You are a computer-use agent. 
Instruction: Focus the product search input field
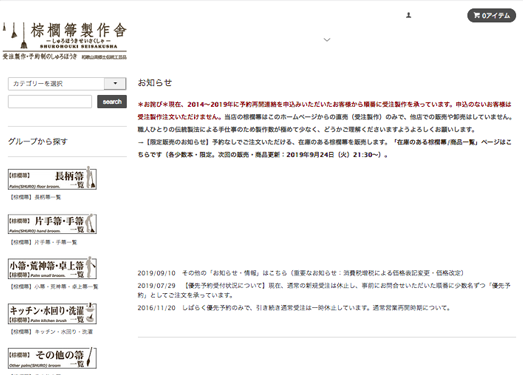pyautogui.click(x=50, y=102)
